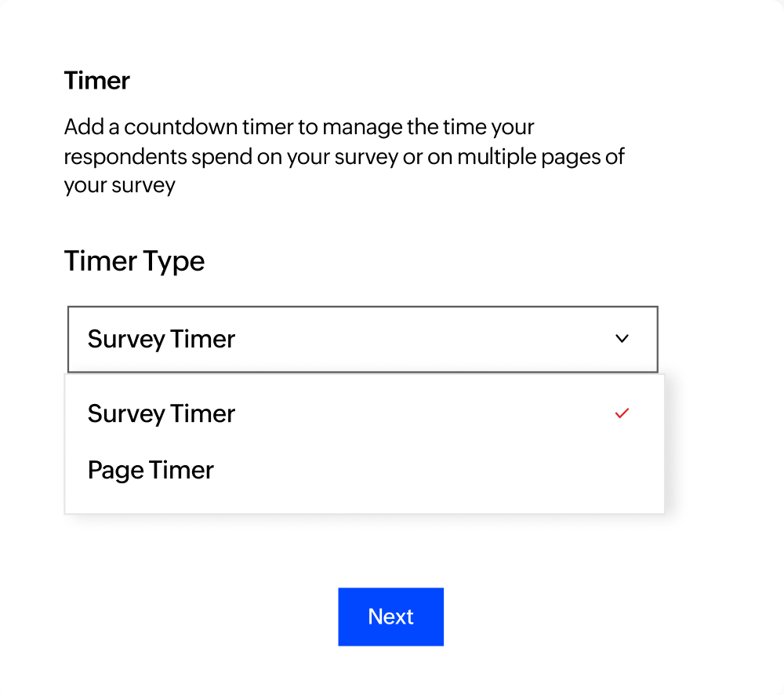
Task: Click the downward arrow in the selector
Action: [x=622, y=339]
